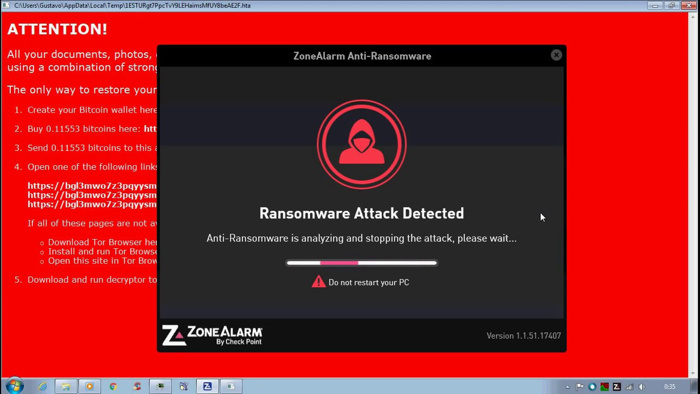Click 'Download Tor Browser' instruction line
Screen dimensions: 700x394
click(103, 242)
